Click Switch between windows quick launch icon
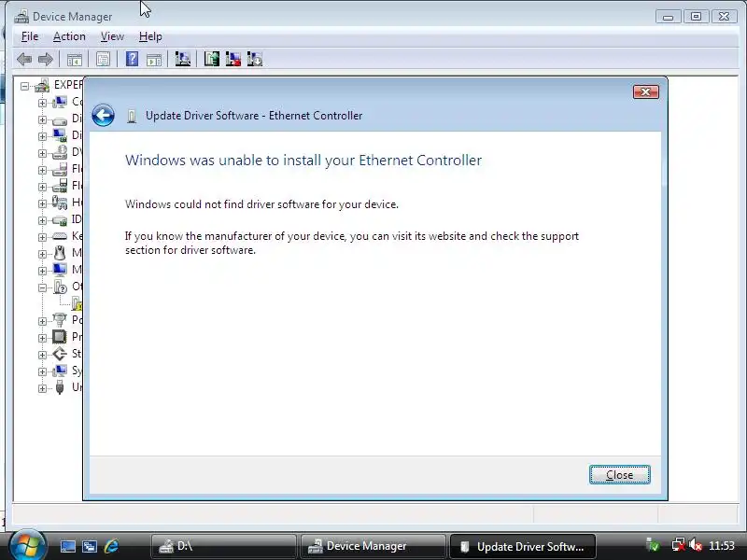This screenshot has height=560, width=747. [x=90, y=546]
